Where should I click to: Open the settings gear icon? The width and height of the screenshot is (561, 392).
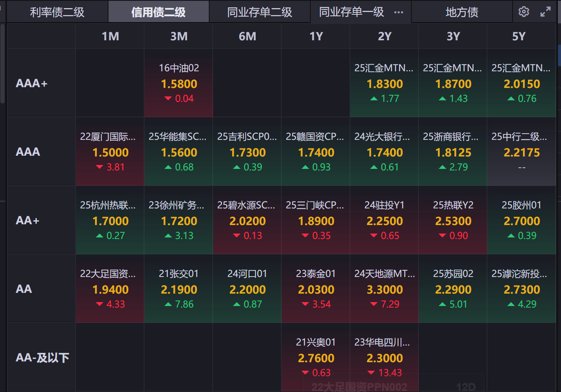tap(524, 12)
